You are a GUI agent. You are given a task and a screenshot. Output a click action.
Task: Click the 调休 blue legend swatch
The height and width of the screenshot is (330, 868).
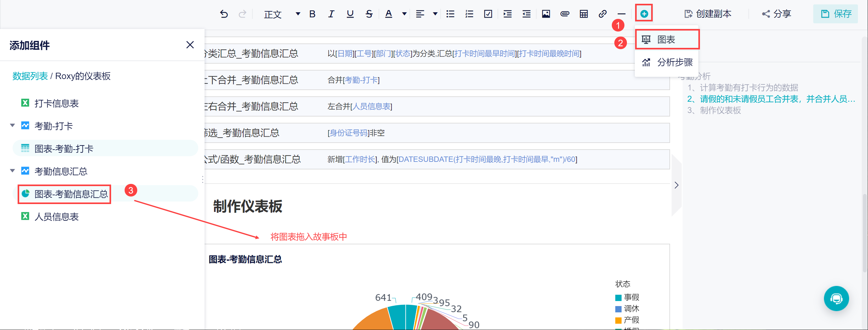click(618, 309)
